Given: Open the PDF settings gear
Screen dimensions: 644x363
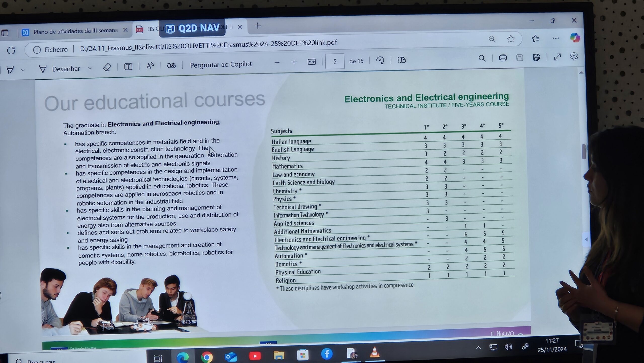Looking at the screenshot, I should [x=574, y=56].
